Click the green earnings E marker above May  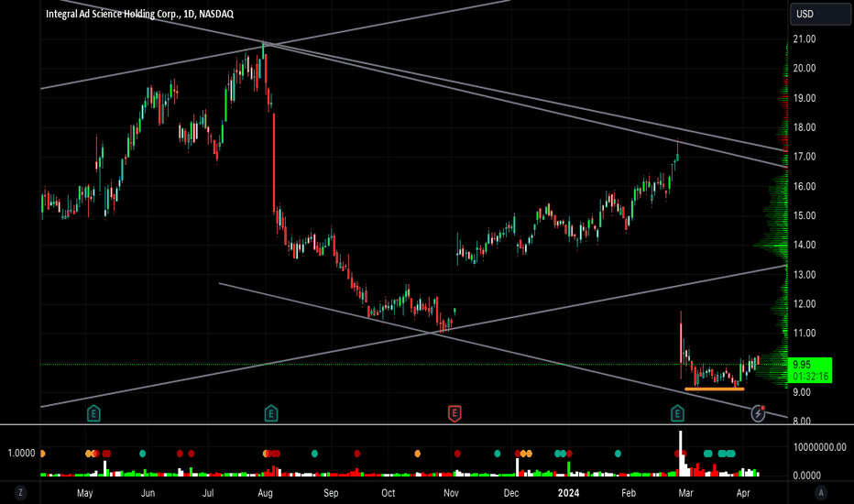[93, 413]
